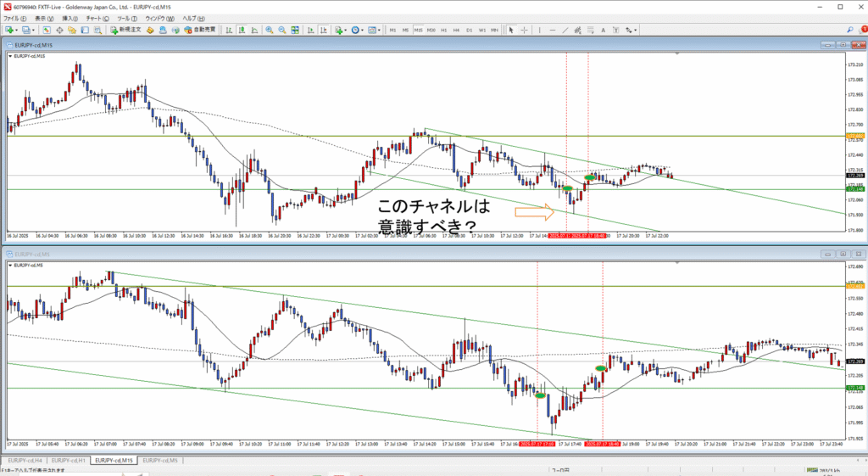Open the notifications chat icon with badge
The height and width of the screenshot is (476, 868).
(x=862, y=30)
